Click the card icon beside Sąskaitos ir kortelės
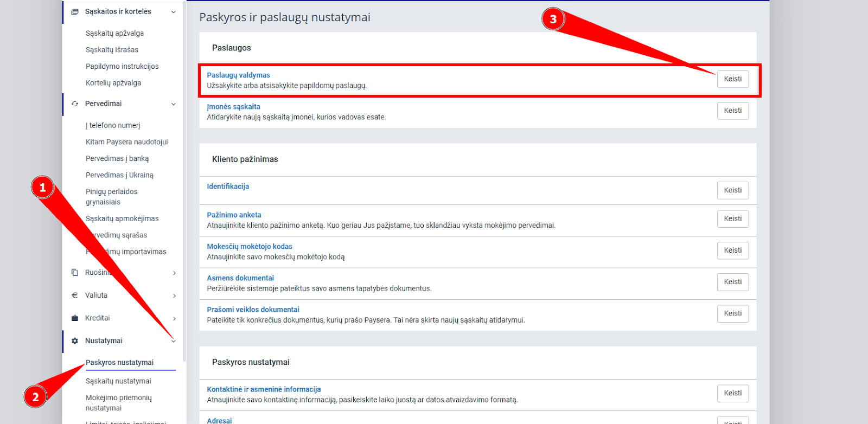 pyautogui.click(x=75, y=11)
